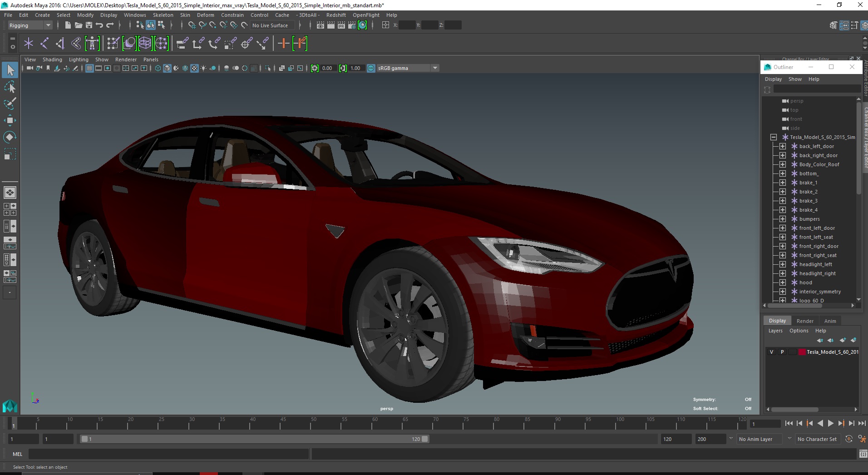Screen dimensions: 868x475
Task: Select the Create Joints tool on shelf
Action: [x=44, y=44]
